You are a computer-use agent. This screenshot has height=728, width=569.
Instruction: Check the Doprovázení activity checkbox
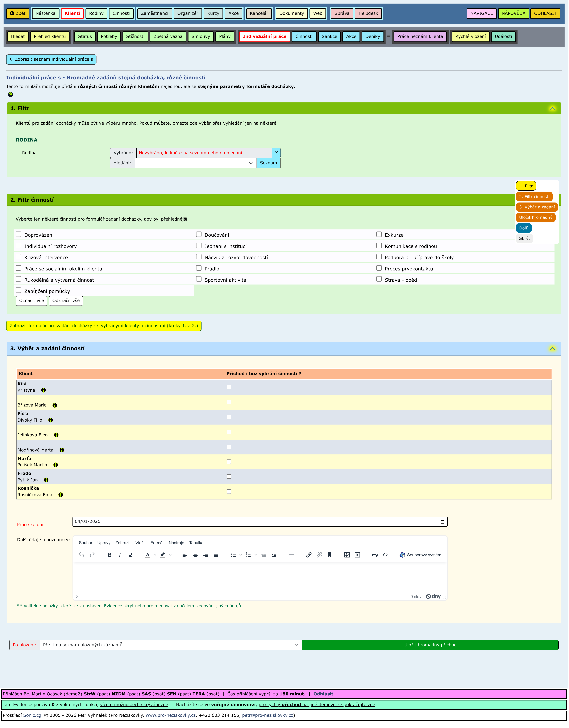(18, 234)
